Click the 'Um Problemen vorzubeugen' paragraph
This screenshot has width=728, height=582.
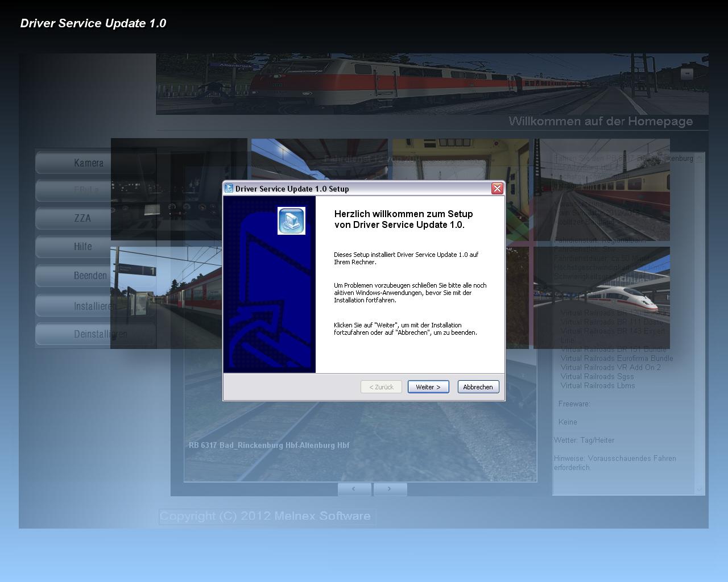410,293
